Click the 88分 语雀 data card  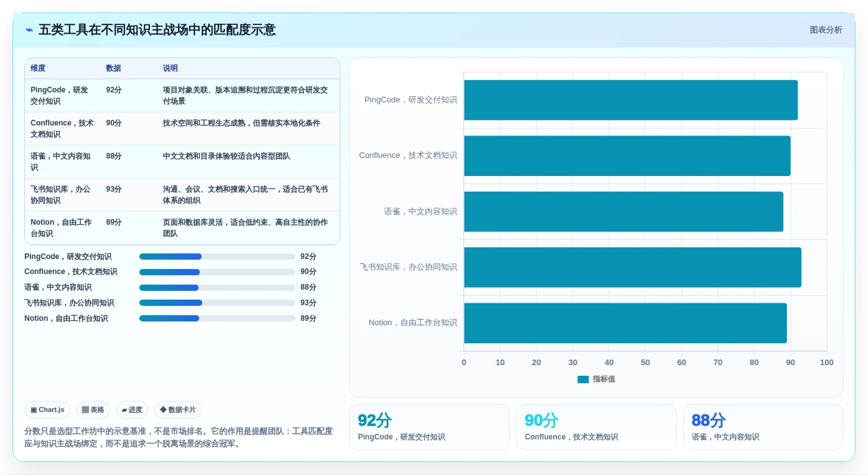763,427
